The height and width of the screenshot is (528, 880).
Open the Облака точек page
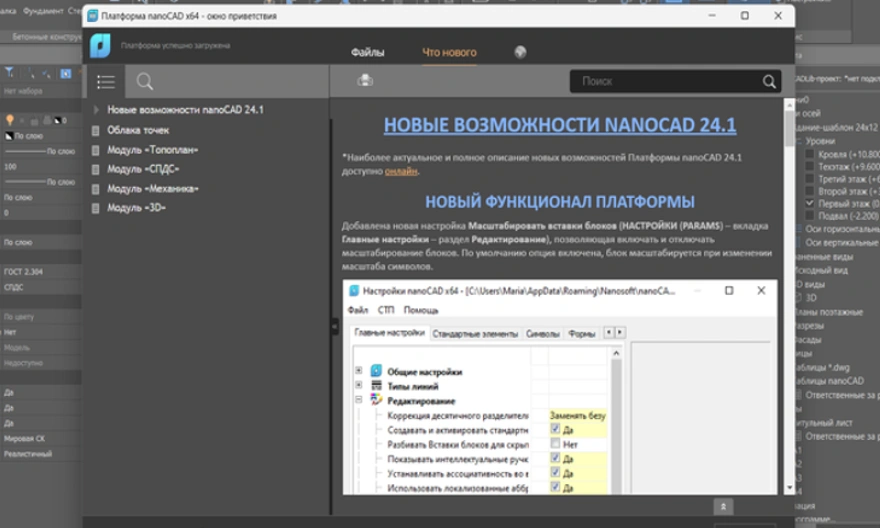click(x=138, y=130)
